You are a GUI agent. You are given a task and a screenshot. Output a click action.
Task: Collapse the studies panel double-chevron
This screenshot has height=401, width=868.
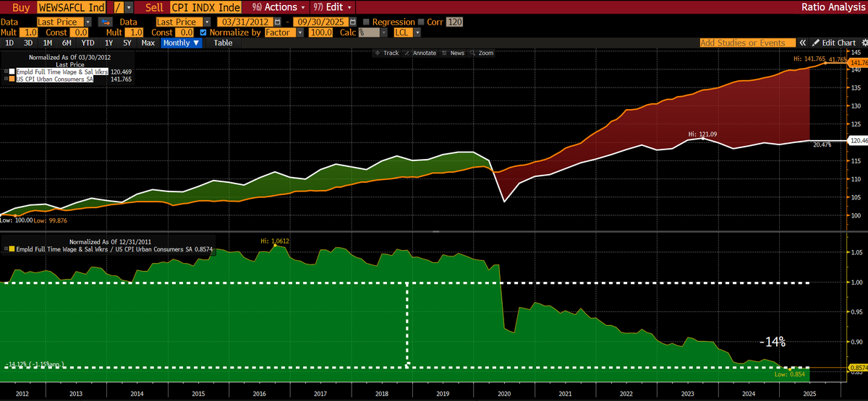(802, 43)
